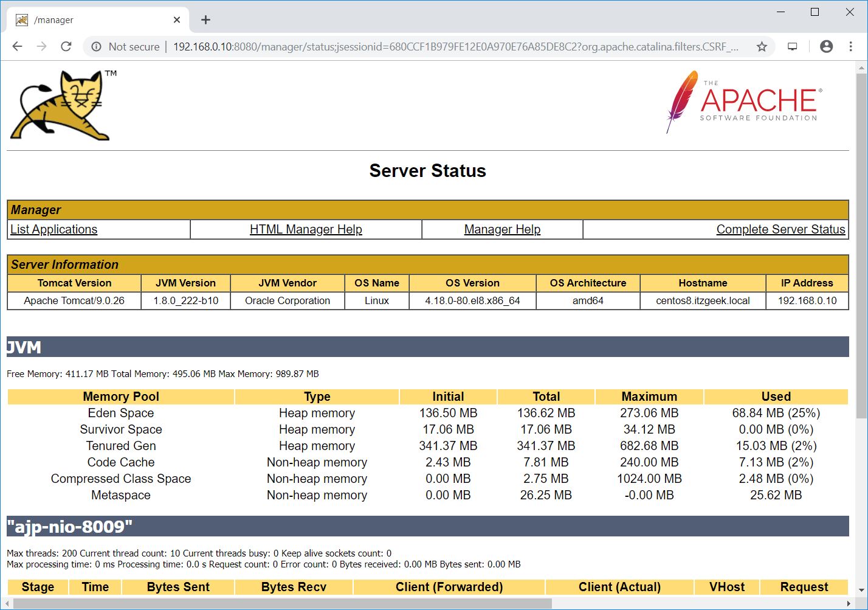
Task: Select the /manager browser tab
Action: tap(98, 20)
